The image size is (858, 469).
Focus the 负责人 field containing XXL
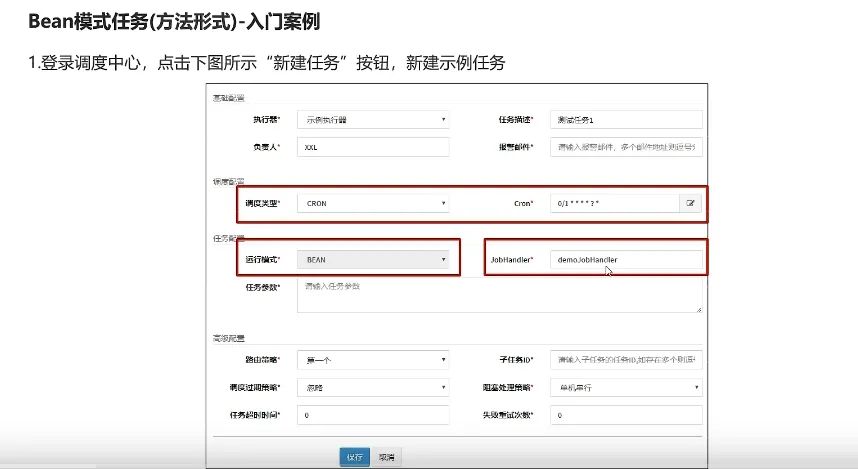373,147
